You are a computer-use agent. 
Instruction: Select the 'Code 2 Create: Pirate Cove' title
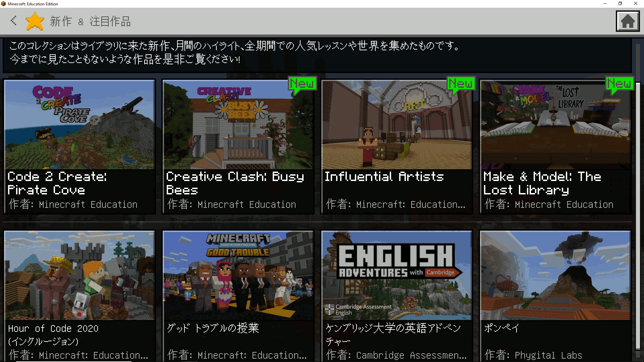pyautogui.click(x=57, y=183)
